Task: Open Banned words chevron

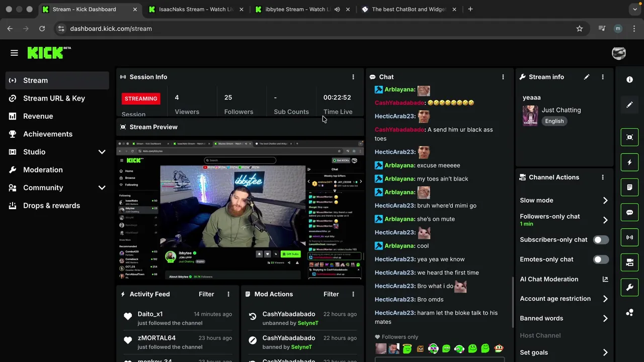Action: click(605, 318)
